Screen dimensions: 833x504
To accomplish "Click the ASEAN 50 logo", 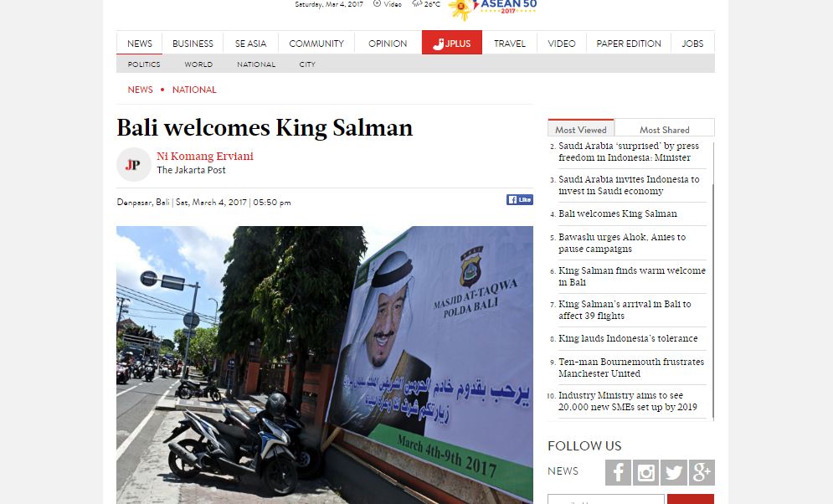I will [492, 9].
